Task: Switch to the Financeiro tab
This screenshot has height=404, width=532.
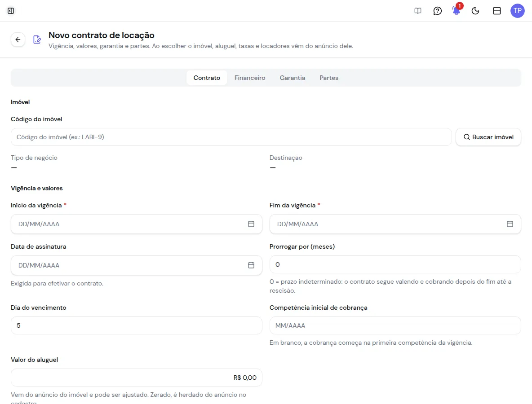Action: [250, 78]
